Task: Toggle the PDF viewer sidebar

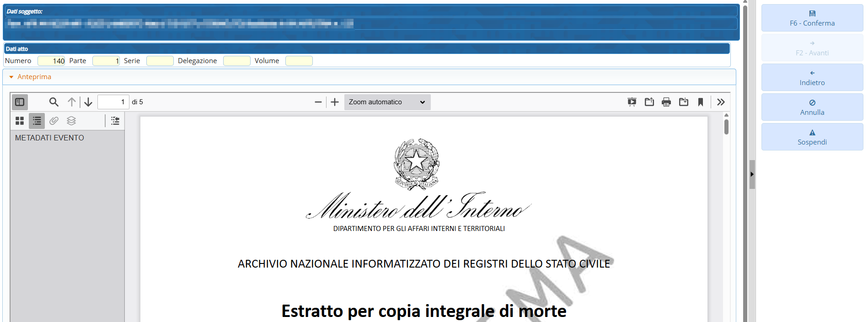Action: click(x=20, y=102)
